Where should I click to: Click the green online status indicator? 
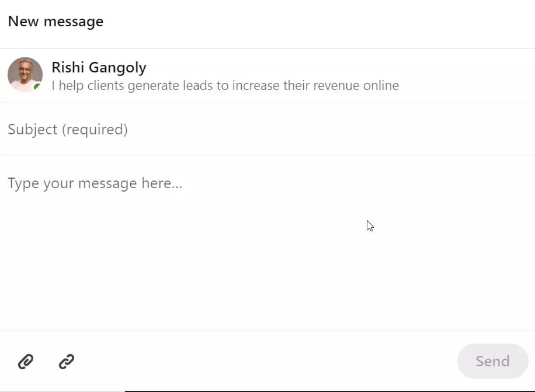(37, 86)
